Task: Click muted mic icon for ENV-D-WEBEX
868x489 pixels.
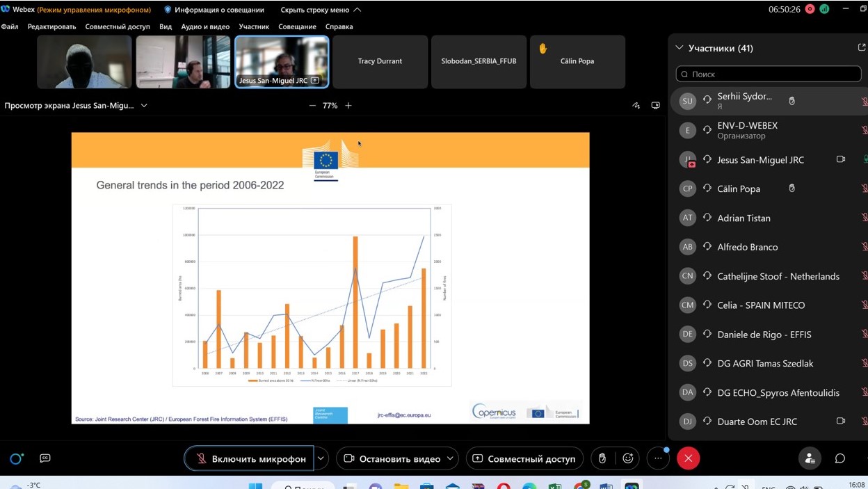Action: click(x=865, y=130)
